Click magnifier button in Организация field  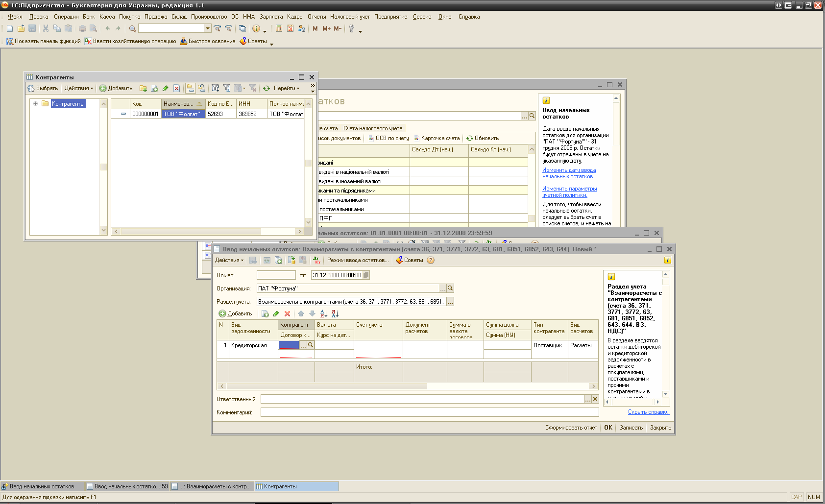click(450, 288)
